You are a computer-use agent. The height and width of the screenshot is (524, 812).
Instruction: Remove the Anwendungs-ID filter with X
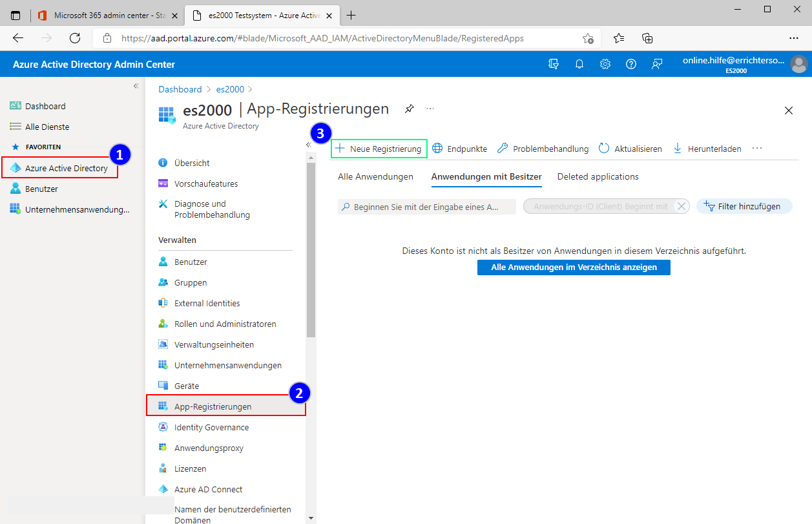click(681, 207)
